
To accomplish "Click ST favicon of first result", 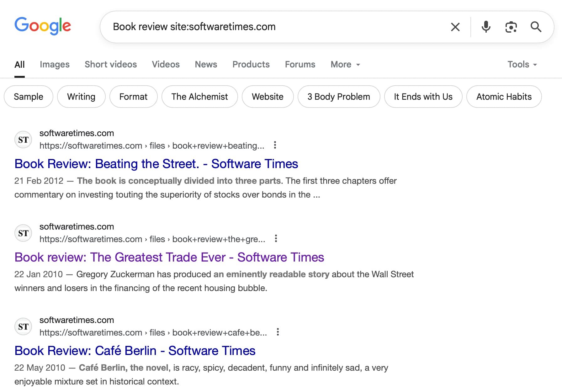I will pos(23,140).
